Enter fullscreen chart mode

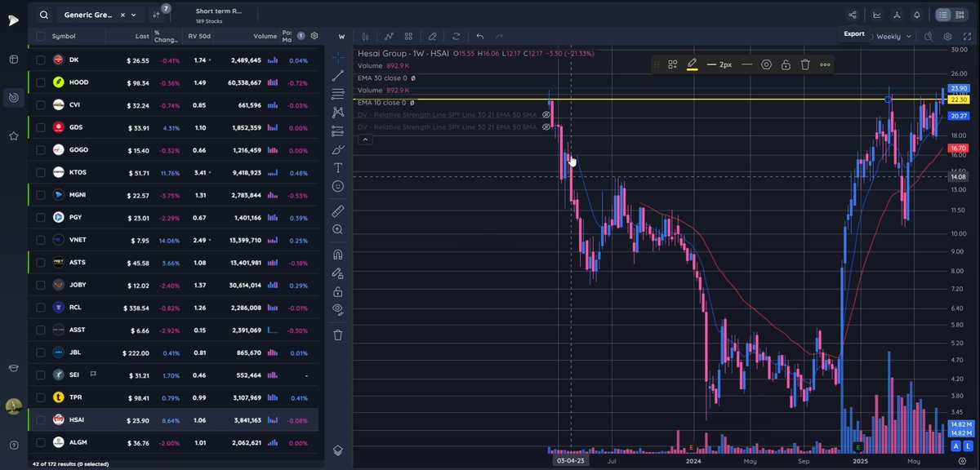[x=965, y=37]
